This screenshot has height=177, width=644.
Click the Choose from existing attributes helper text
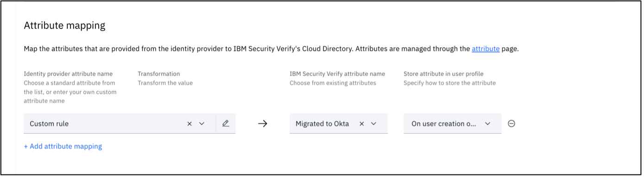click(x=333, y=83)
